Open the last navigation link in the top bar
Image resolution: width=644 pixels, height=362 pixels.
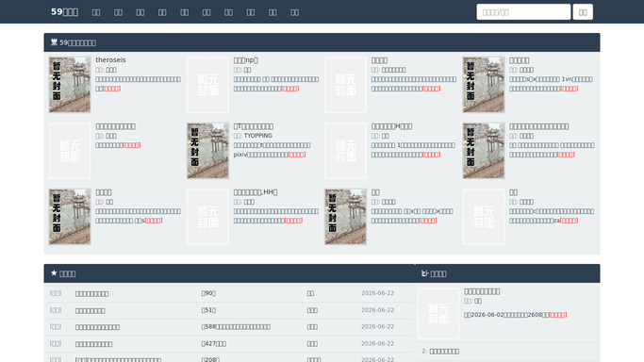click(294, 12)
